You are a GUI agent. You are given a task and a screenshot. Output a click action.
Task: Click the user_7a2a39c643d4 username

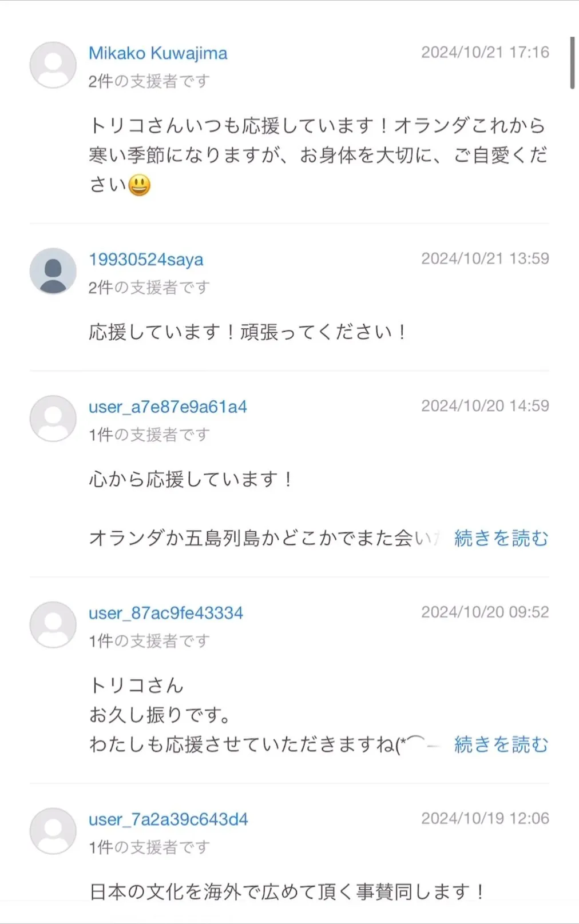pos(168,819)
